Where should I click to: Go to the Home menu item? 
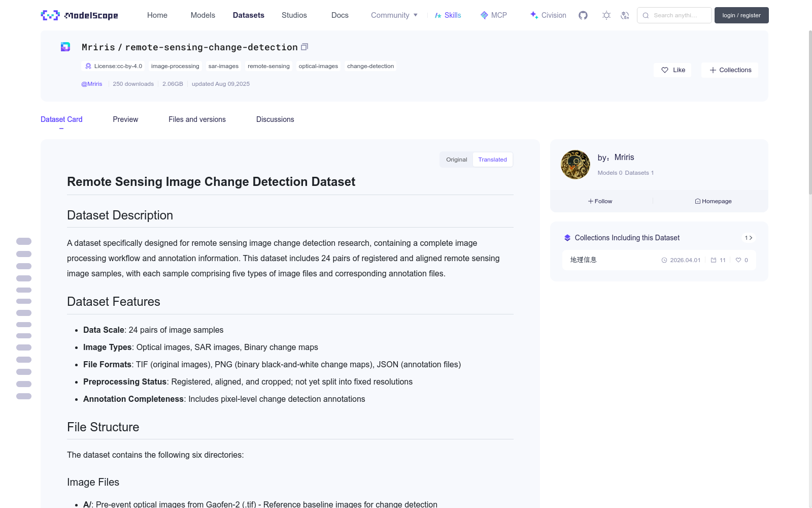pos(157,15)
